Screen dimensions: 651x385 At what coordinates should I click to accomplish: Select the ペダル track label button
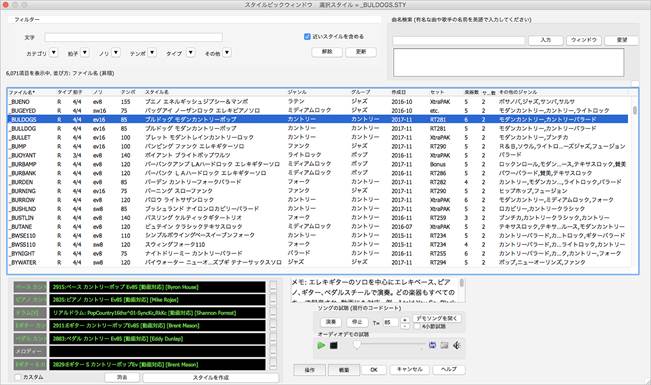[30, 338]
